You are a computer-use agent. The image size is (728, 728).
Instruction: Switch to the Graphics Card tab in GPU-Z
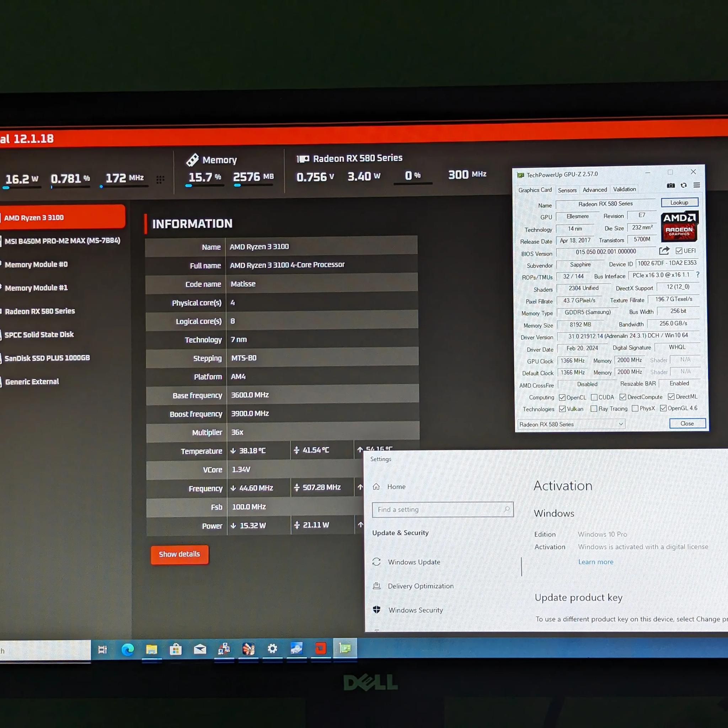click(x=535, y=190)
